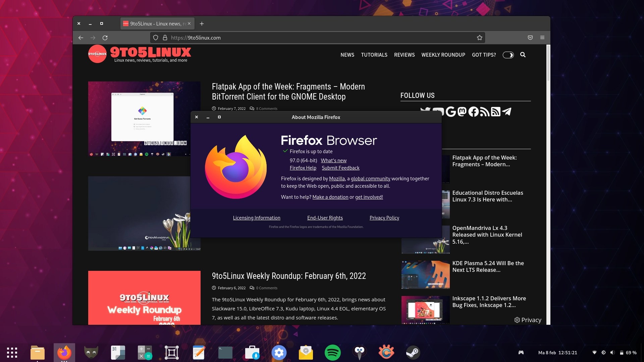This screenshot has height=362, width=644.
Task: Click the Terminal icon in taskbar
Action: [225, 352]
